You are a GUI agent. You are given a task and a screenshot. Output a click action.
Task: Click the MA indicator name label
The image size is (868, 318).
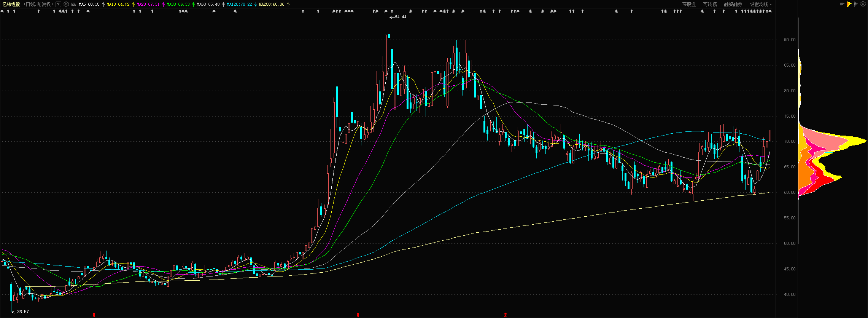[74, 5]
